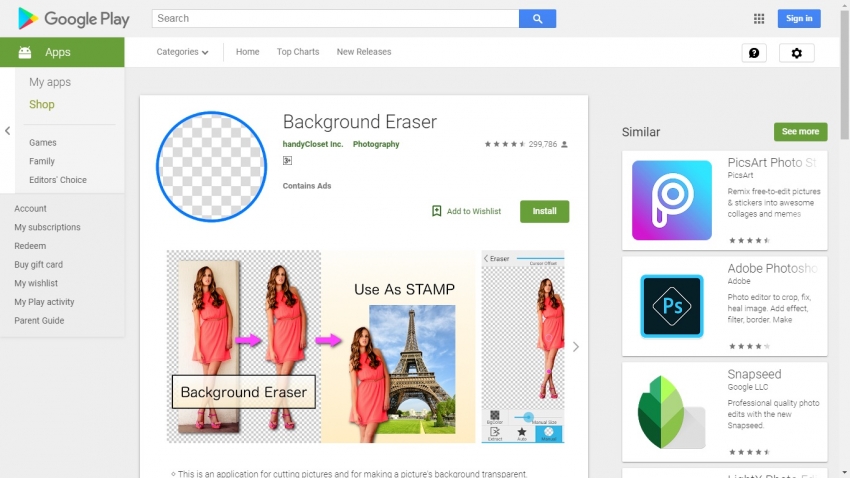Click the Snapseed leaf icon
Image resolution: width=850 pixels, height=478 pixels.
pyautogui.click(x=672, y=412)
